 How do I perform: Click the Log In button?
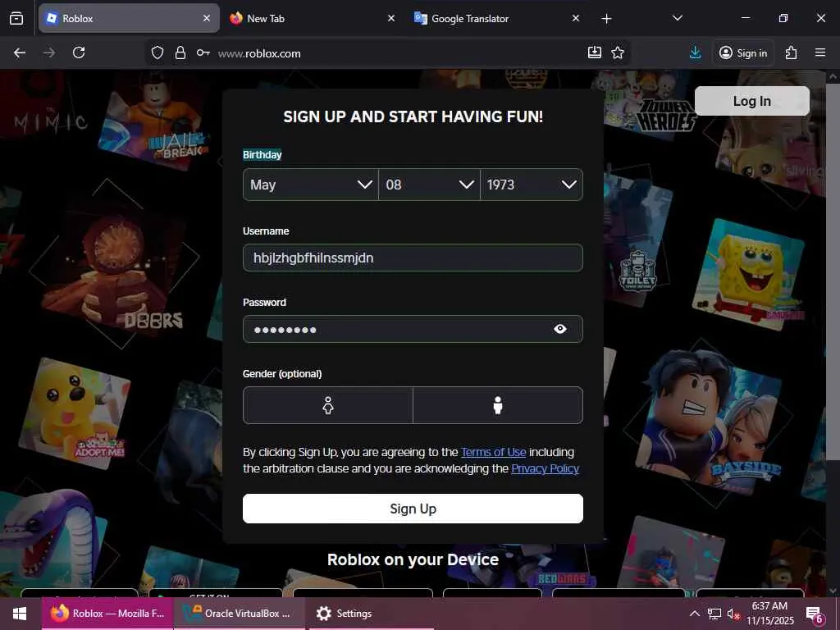click(x=751, y=101)
